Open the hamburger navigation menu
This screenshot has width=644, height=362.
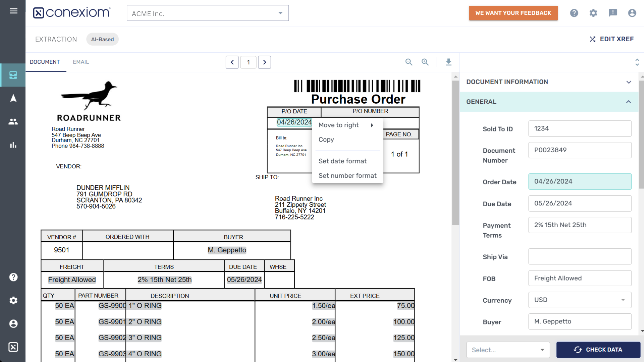13,11
